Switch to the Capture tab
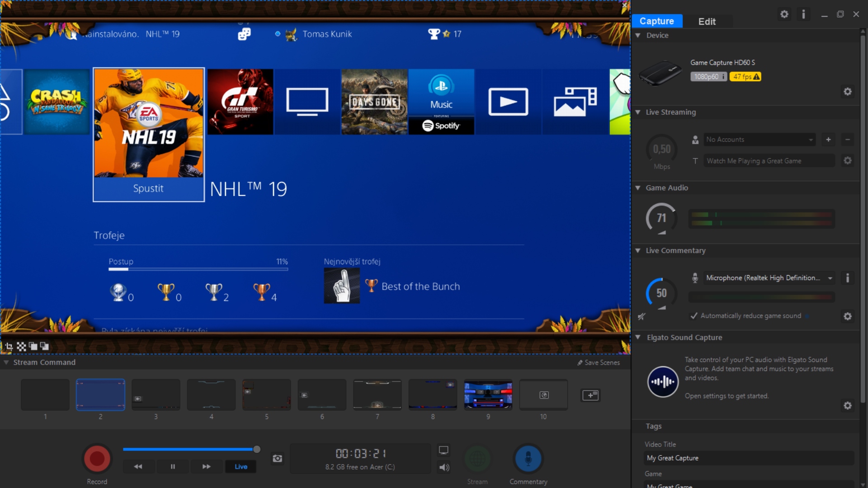868x488 pixels. [x=657, y=21]
